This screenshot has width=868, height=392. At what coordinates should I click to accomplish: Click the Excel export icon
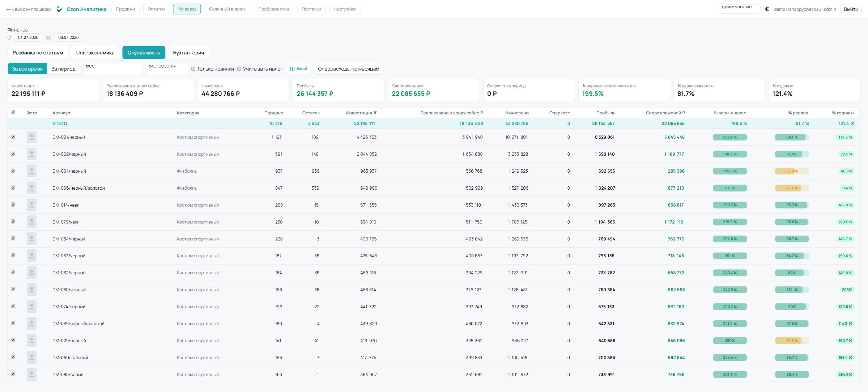tap(292, 69)
